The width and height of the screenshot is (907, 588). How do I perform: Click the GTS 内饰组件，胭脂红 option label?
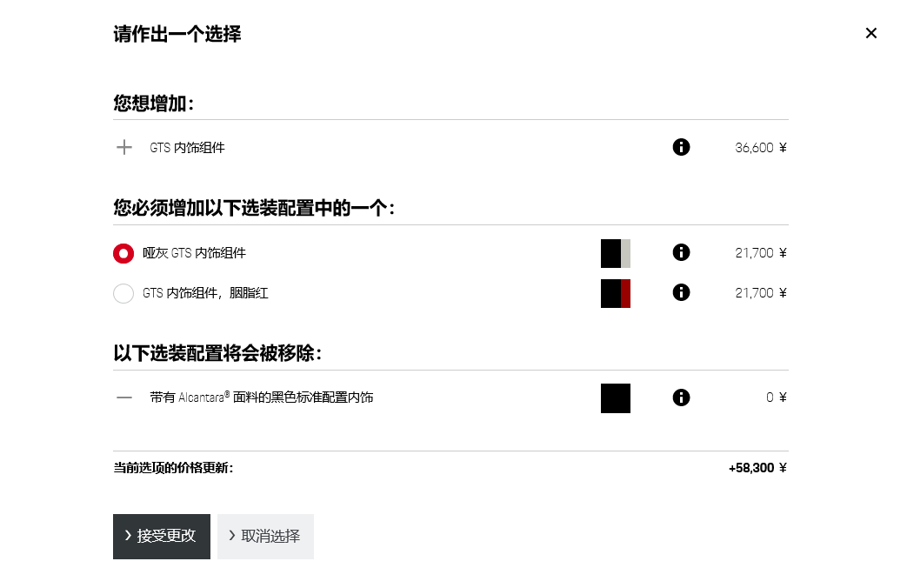[x=205, y=293]
